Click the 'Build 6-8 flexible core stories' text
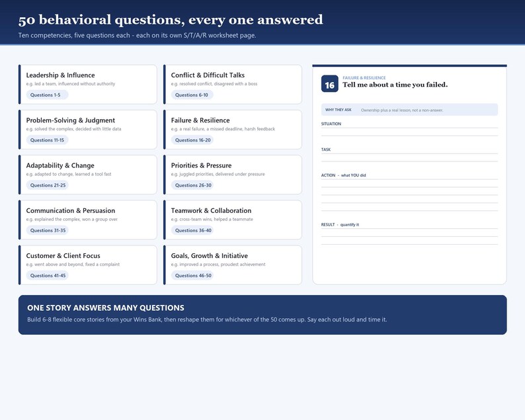The image size is (525, 420). tap(207, 319)
